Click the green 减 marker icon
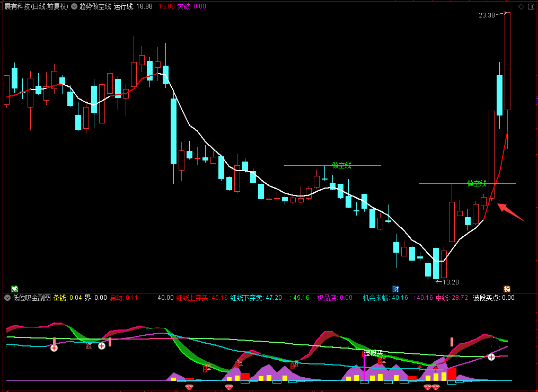The image size is (538, 392). tap(14, 289)
